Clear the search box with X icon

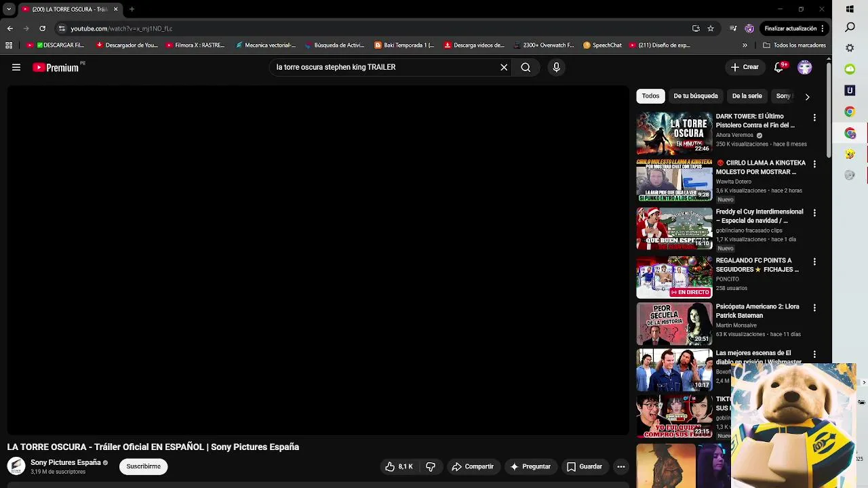click(504, 67)
